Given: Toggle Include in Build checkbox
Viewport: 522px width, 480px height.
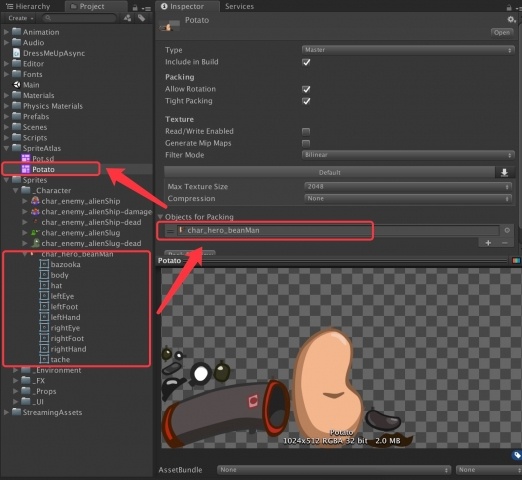Looking at the screenshot, I should (x=306, y=62).
